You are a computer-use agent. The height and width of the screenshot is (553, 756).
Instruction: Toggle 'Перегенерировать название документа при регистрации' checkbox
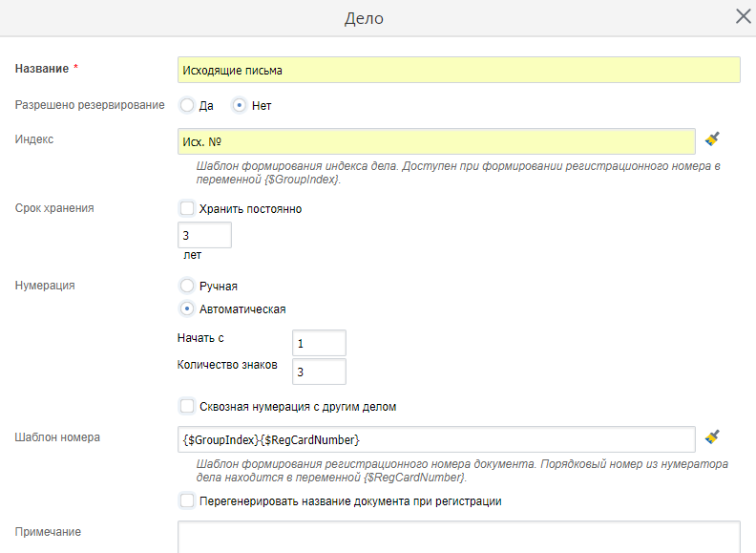tap(187, 500)
